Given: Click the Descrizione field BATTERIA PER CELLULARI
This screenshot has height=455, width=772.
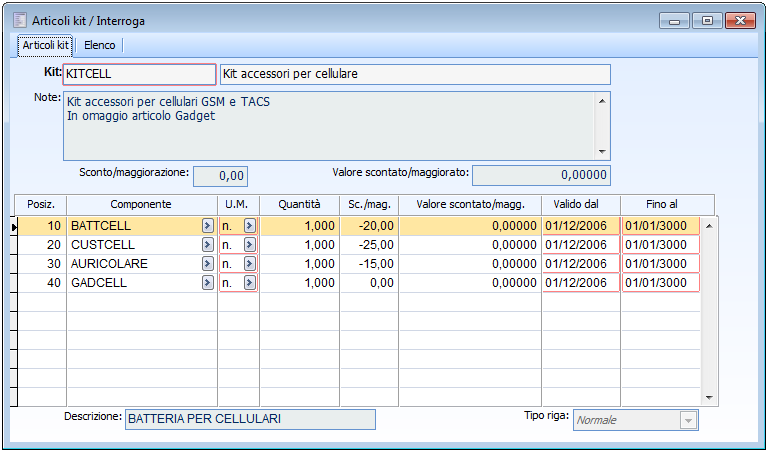Looking at the screenshot, I should pyautogui.click(x=250, y=419).
